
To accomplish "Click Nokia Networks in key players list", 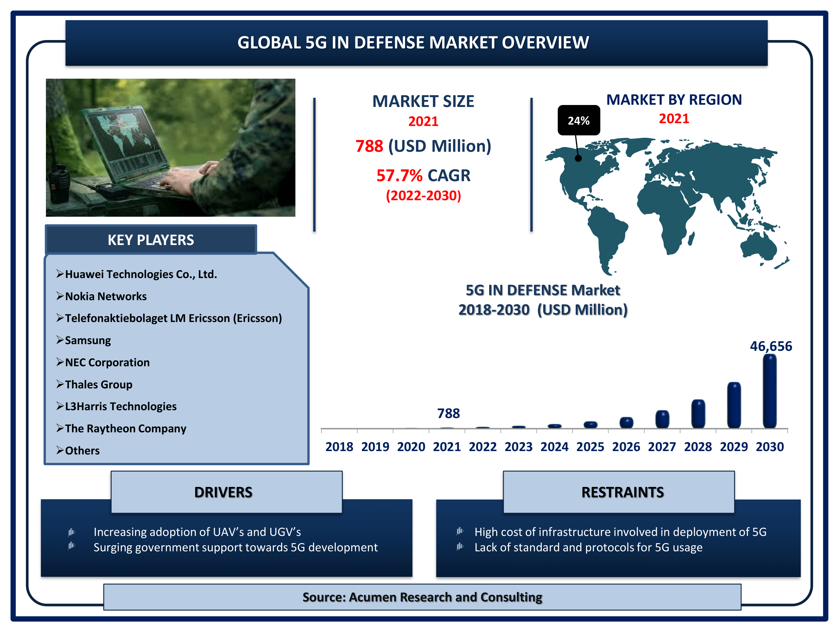I will click(106, 296).
